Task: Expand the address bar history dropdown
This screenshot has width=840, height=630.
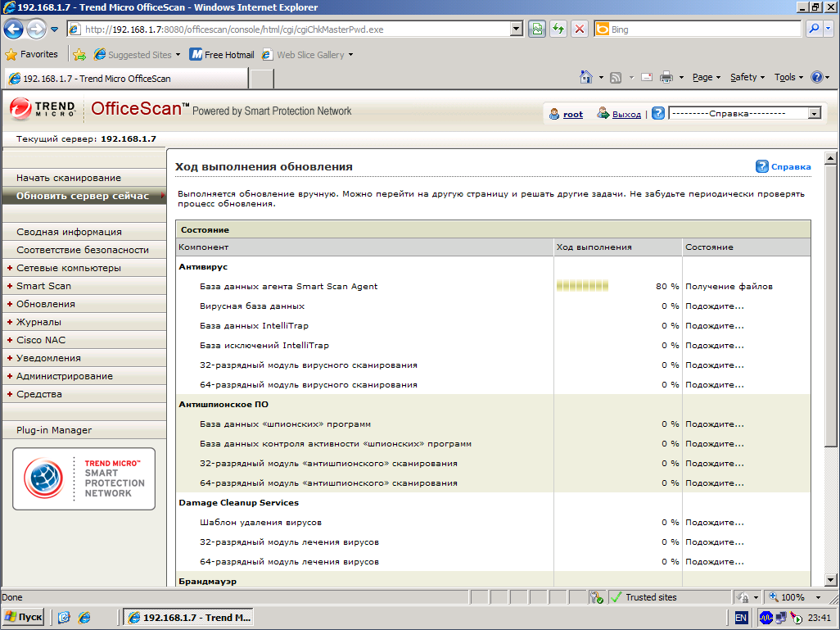Action: pyautogui.click(x=517, y=29)
